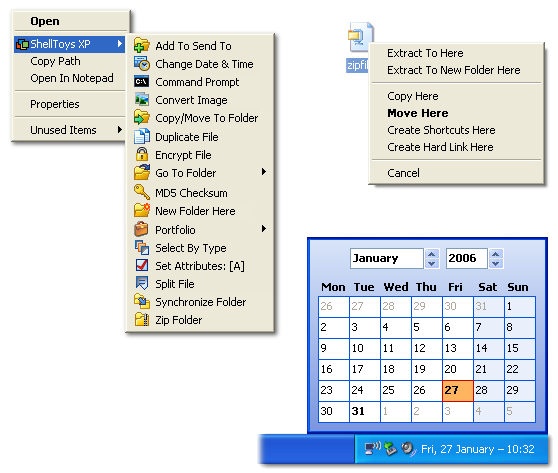Click the Safely Remove Hardware tray icon

pyautogui.click(x=390, y=448)
